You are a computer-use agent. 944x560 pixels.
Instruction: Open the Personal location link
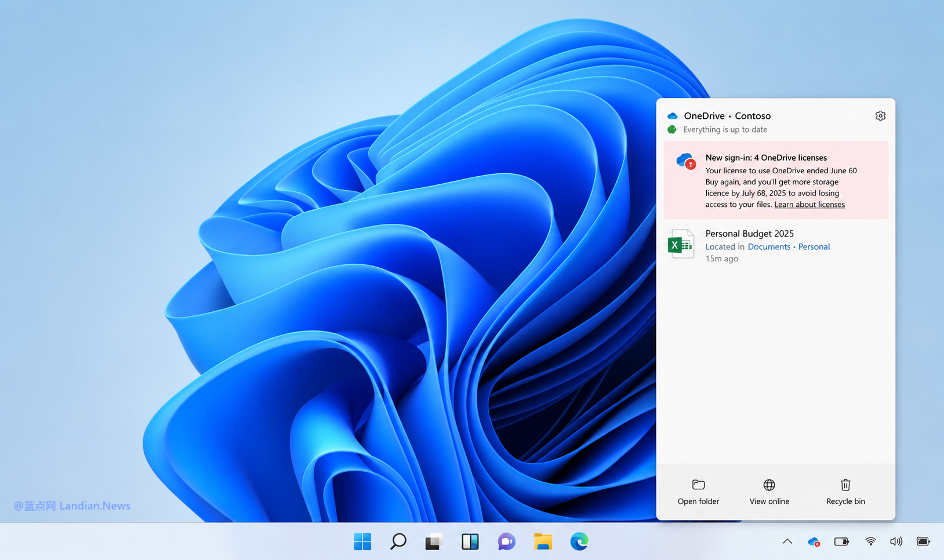point(814,247)
